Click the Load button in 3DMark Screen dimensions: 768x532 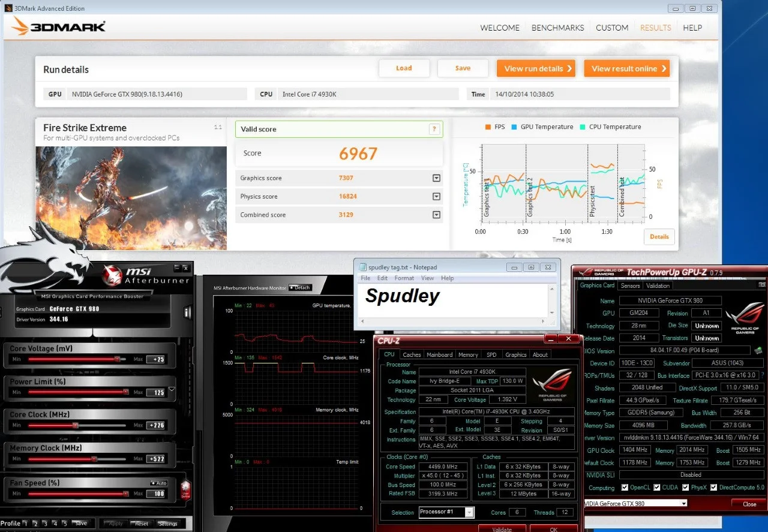tap(404, 68)
